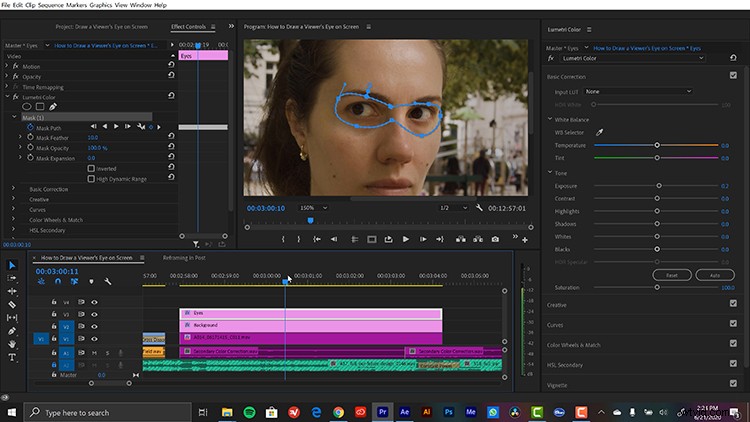Open playback resolution 1/2 dropdown
This screenshot has width=750, height=422.
[453, 208]
